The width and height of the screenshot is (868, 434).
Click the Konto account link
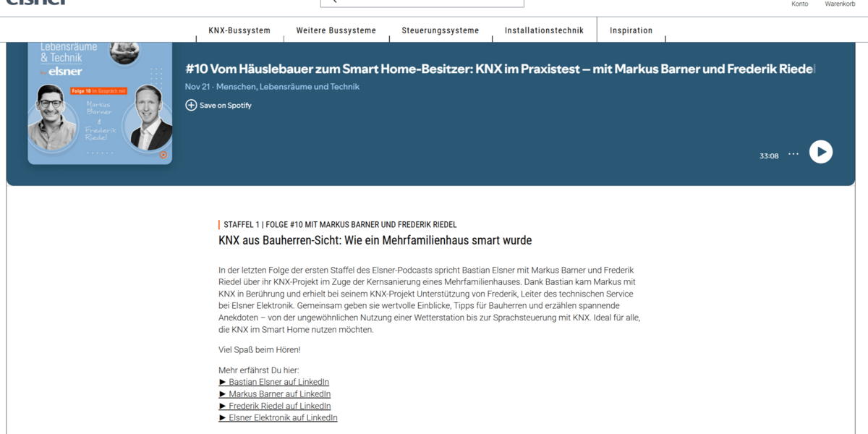(800, 4)
